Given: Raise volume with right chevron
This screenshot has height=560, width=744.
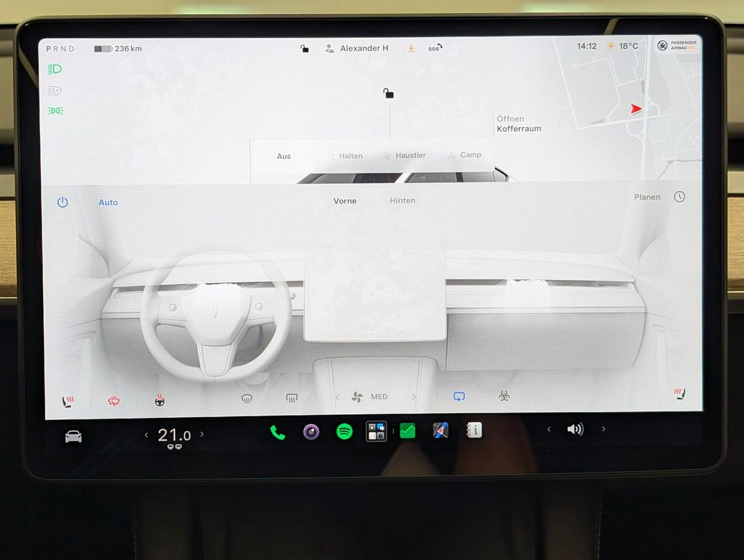Looking at the screenshot, I should click(603, 429).
